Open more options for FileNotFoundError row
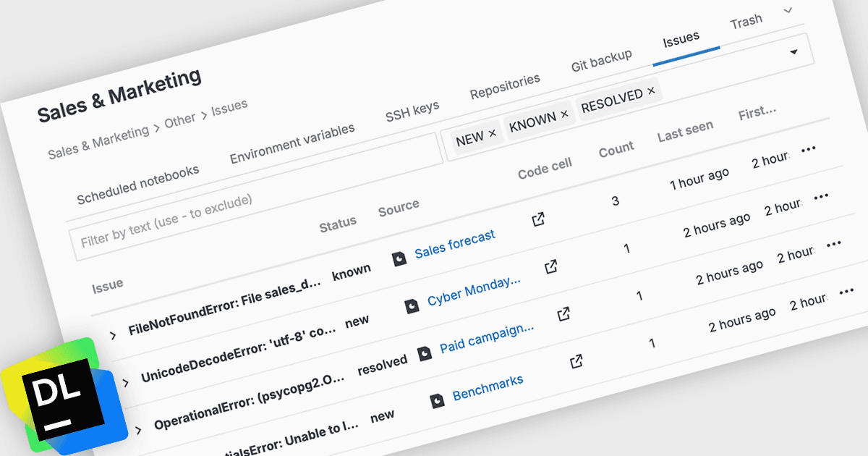 point(809,149)
